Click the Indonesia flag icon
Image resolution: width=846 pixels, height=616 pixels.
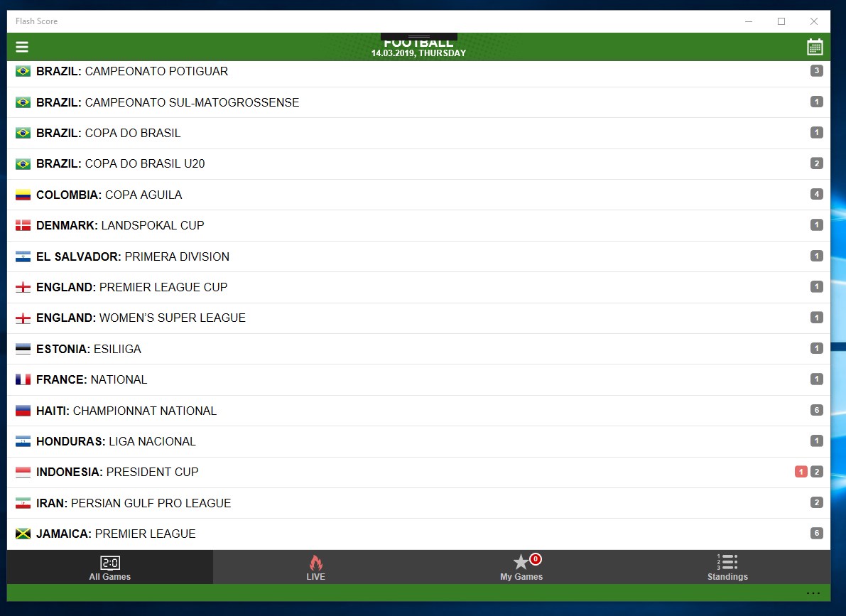pyautogui.click(x=23, y=472)
